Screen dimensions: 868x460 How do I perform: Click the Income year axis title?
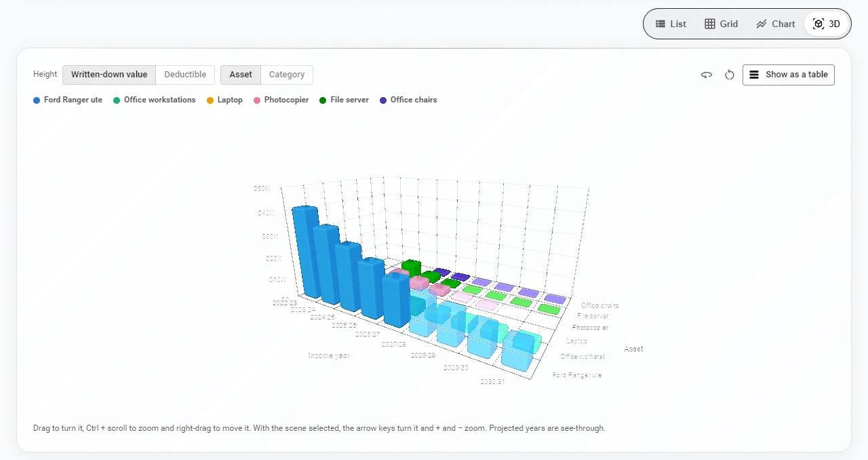pos(329,356)
